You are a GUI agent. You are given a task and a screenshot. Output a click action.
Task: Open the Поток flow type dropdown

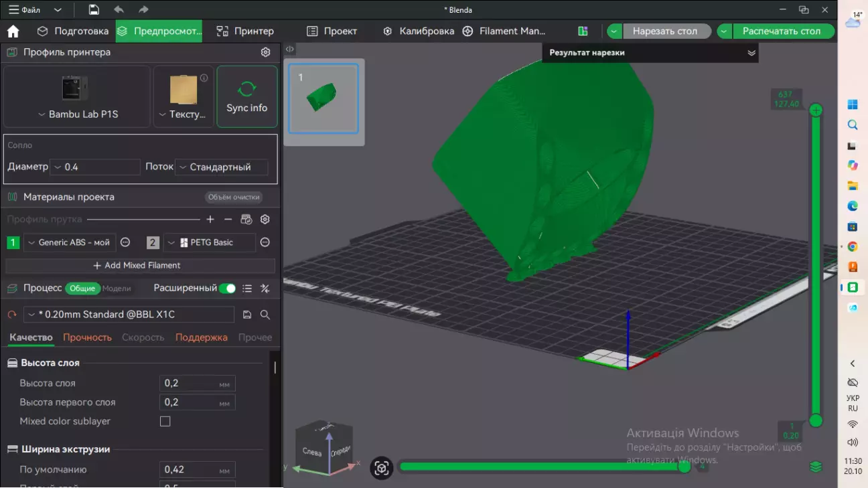(x=221, y=167)
